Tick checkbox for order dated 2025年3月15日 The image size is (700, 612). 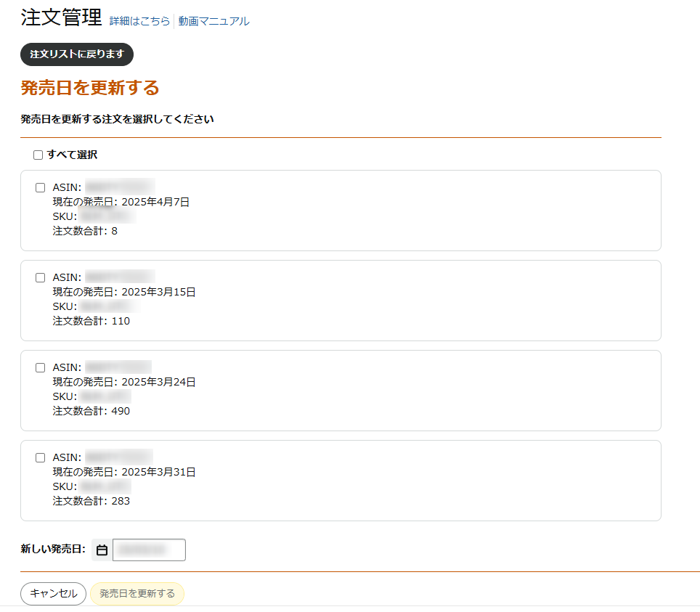(x=40, y=277)
